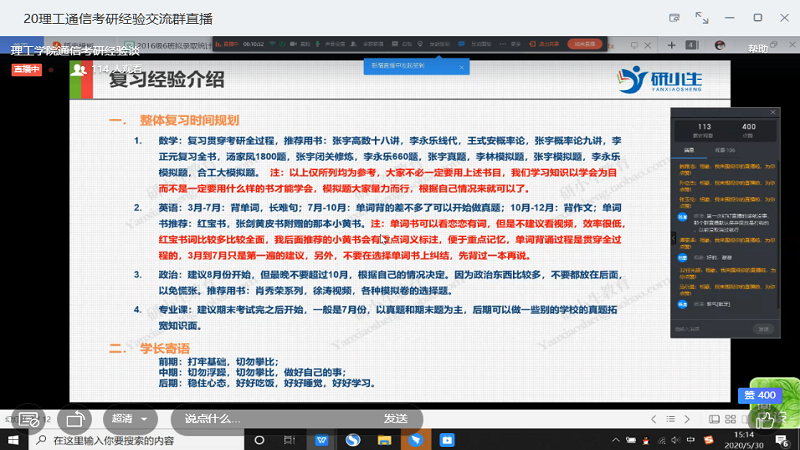Switch to the 消息 tab in chat panel
This screenshot has width=800, height=450.
[688, 149]
